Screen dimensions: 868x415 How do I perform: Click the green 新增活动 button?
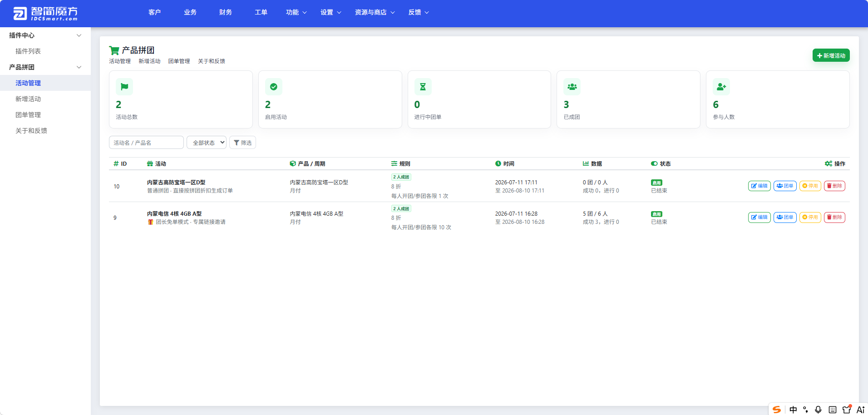click(831, 55)
